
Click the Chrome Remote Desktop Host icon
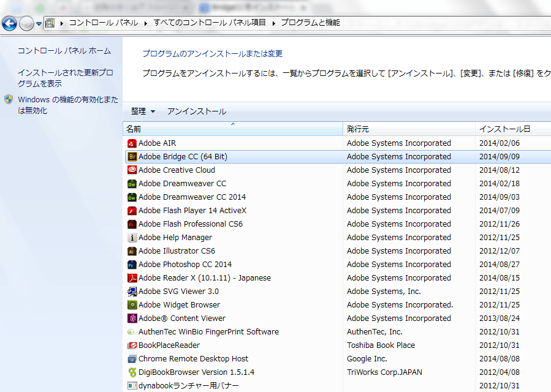pos(132,359)
